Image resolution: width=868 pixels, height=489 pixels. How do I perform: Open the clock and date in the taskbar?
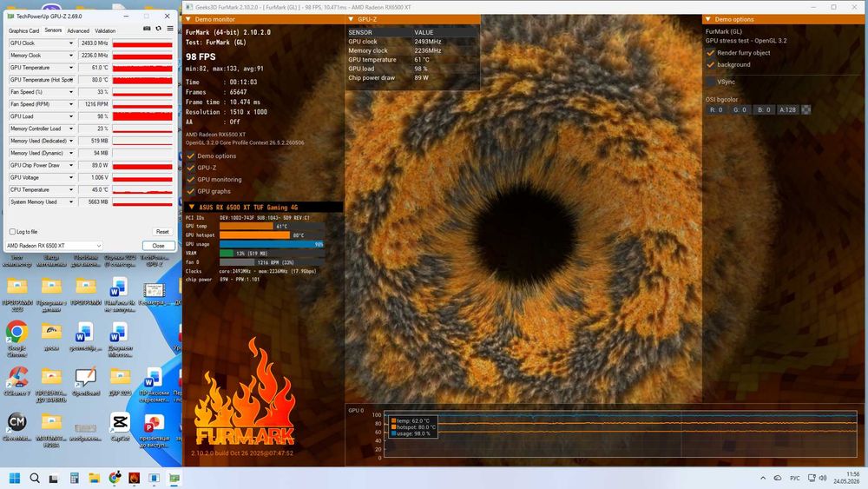tap(847, 478)
